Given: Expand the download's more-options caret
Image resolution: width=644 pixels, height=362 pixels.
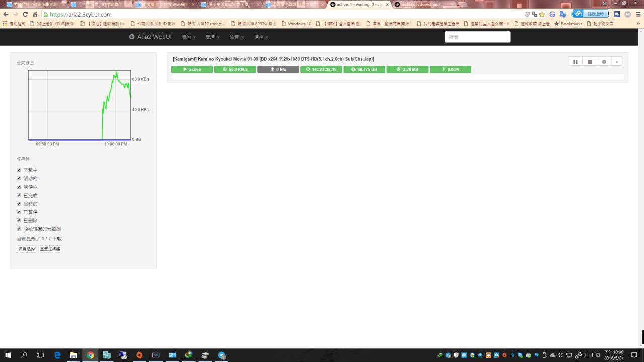Looking at the screenshot, I should point(617,62).
